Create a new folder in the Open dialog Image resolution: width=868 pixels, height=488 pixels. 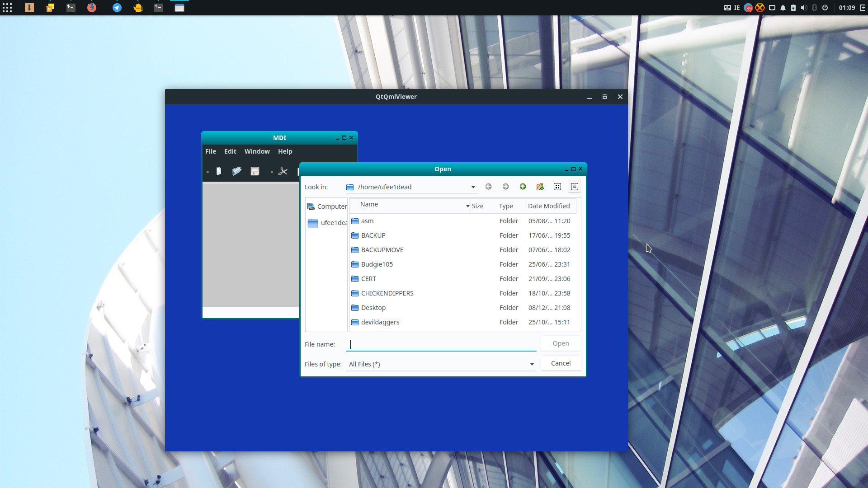click(x=540, y=187)
